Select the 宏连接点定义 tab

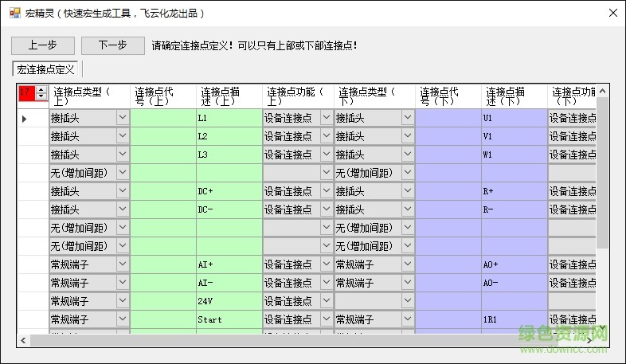pyautogui.click(x=45, y=70)
